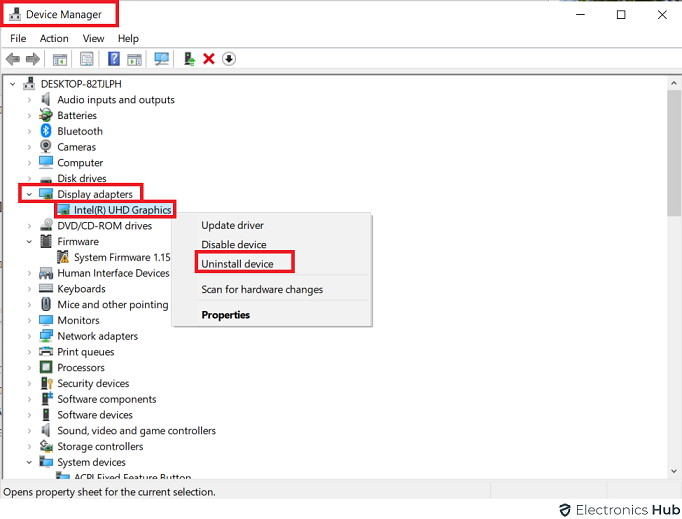Click the red X Uninstall device icon
The height and width of the screenshot is (519, 682).
coord(209,59)
